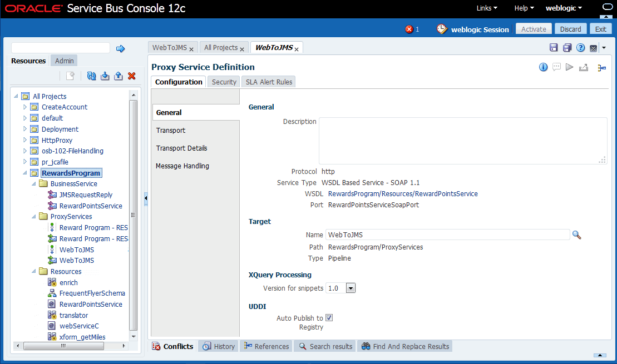The width and height of the screenshot is (617, 364).
Task: Expand the Deployment project node
Action: pyautogui.click(x=25, y=129)
